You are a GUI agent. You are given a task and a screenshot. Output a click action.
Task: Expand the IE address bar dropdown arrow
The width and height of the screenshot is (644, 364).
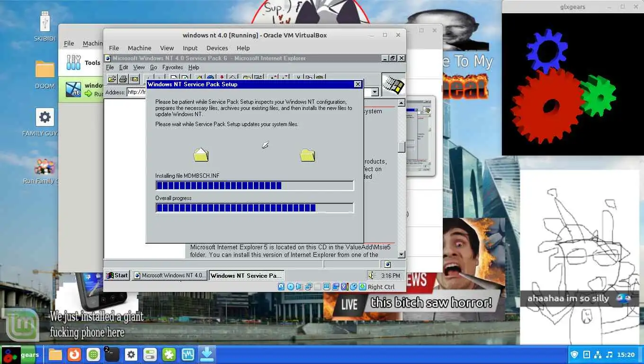375,92
